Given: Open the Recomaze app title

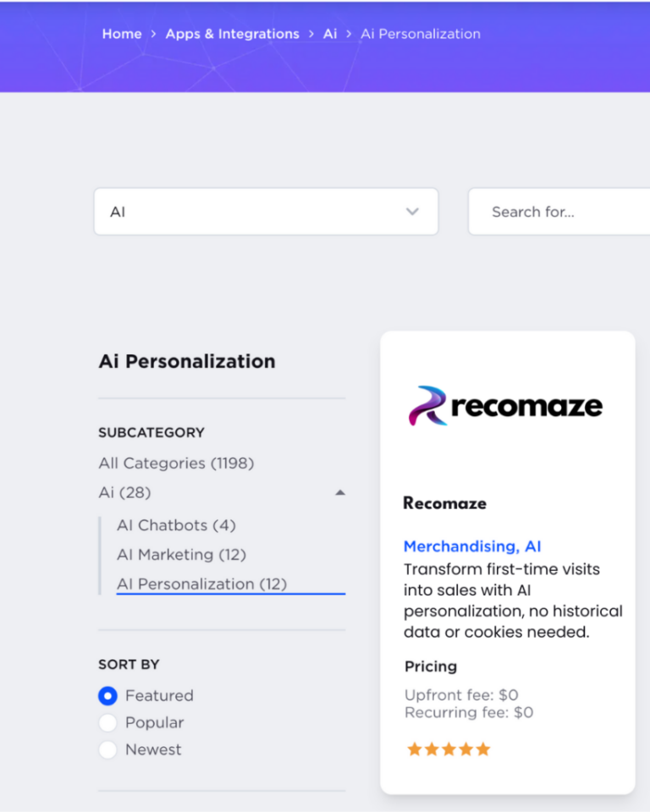Looking at the screenshot, I should pos(444,503).
